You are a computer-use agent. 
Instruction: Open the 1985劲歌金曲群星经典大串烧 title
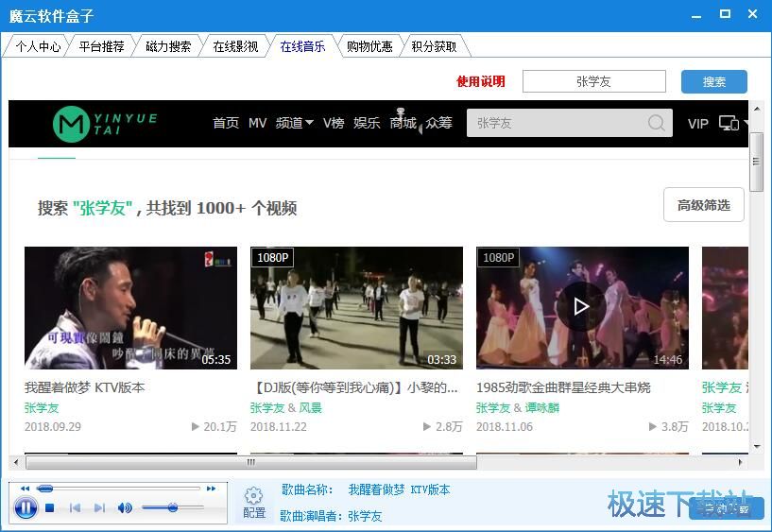pos(563,387)
